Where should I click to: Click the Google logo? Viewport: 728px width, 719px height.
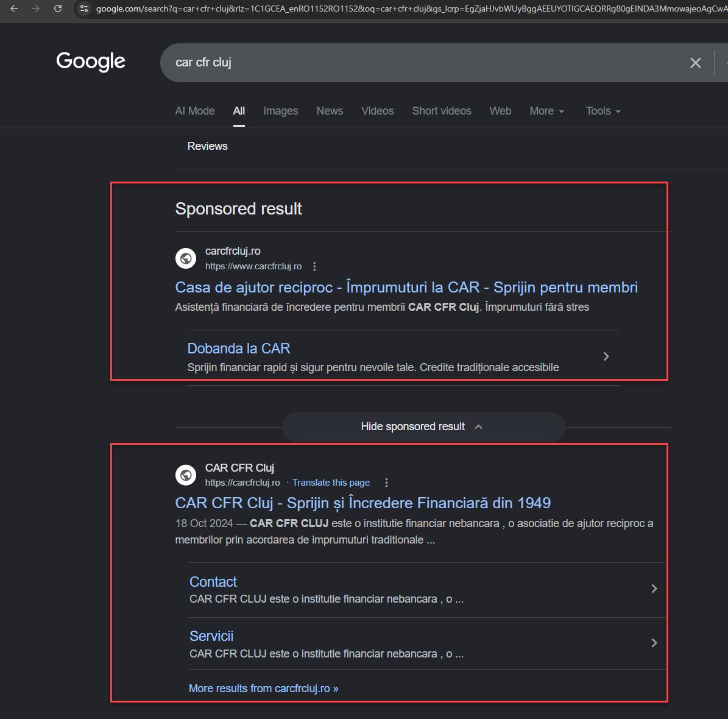coord(91,62)
